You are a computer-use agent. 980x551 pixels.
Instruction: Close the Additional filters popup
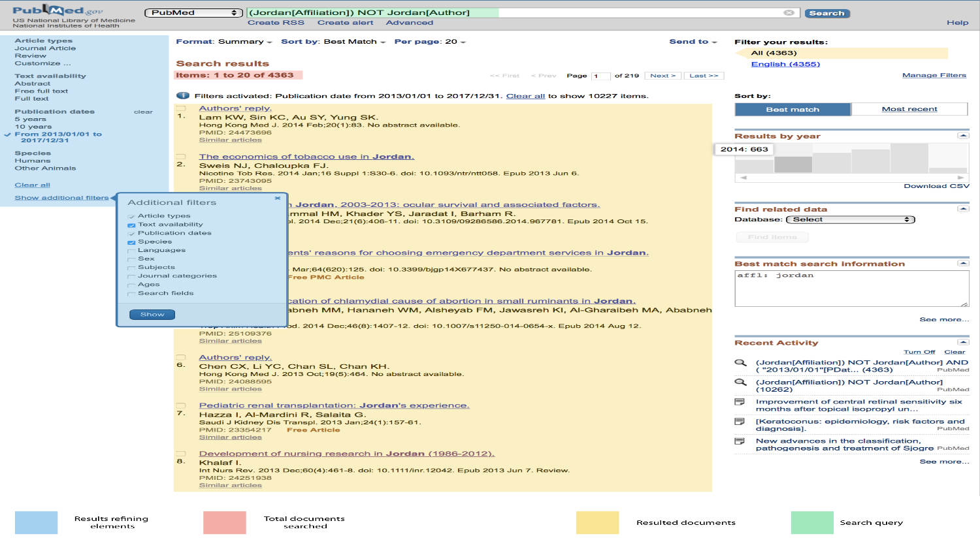pyautogui.click(x=278, y=198)
